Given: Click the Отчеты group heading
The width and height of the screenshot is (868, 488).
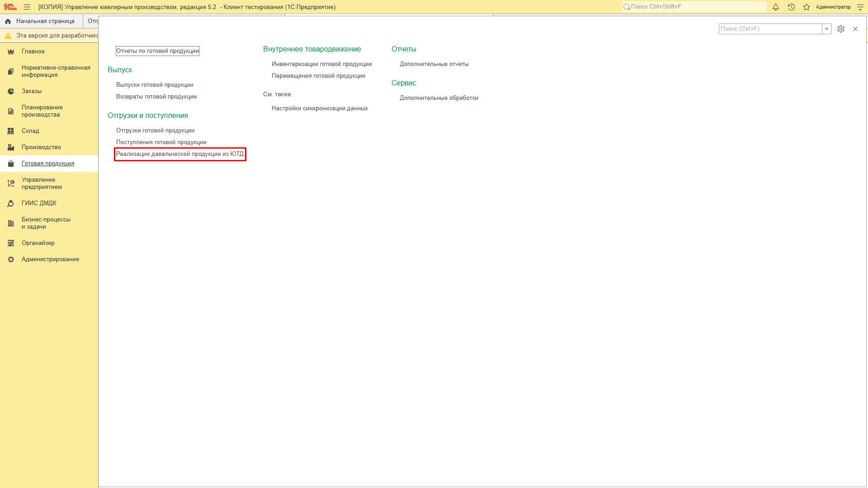Looking at the screenshot, I should (404, 49).
